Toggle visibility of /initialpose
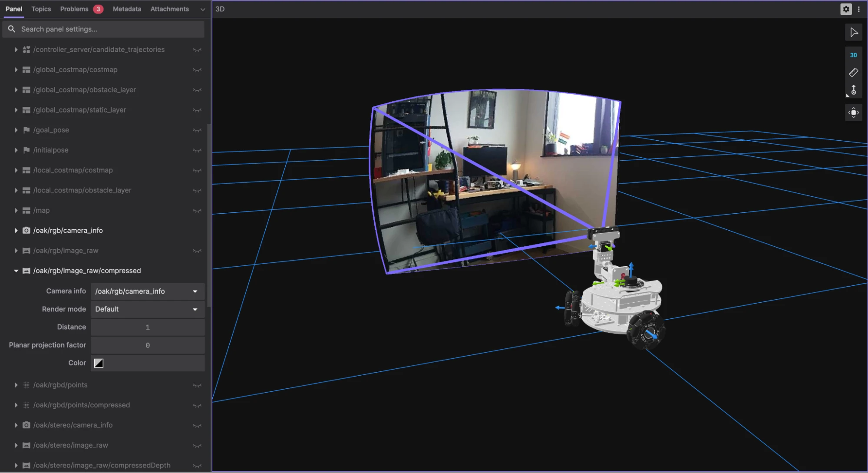The width and height of the screenshot is (868, 473). coord(197,150)
